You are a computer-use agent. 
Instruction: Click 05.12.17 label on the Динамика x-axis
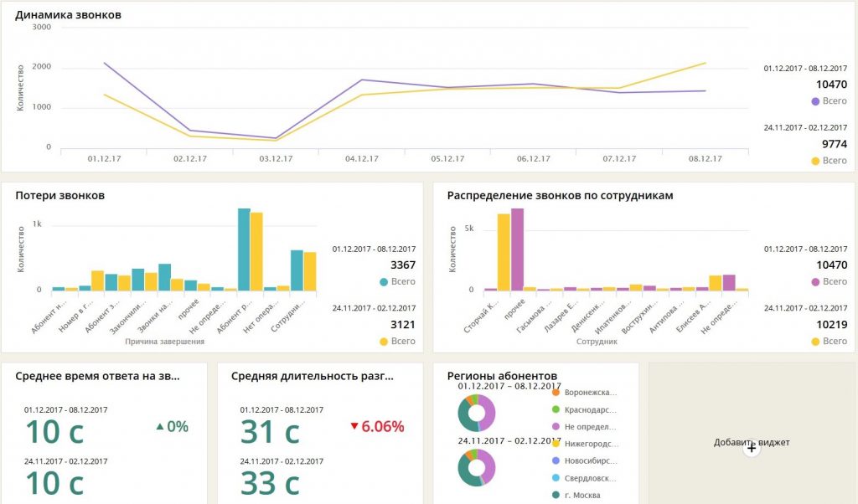(447, 159)
